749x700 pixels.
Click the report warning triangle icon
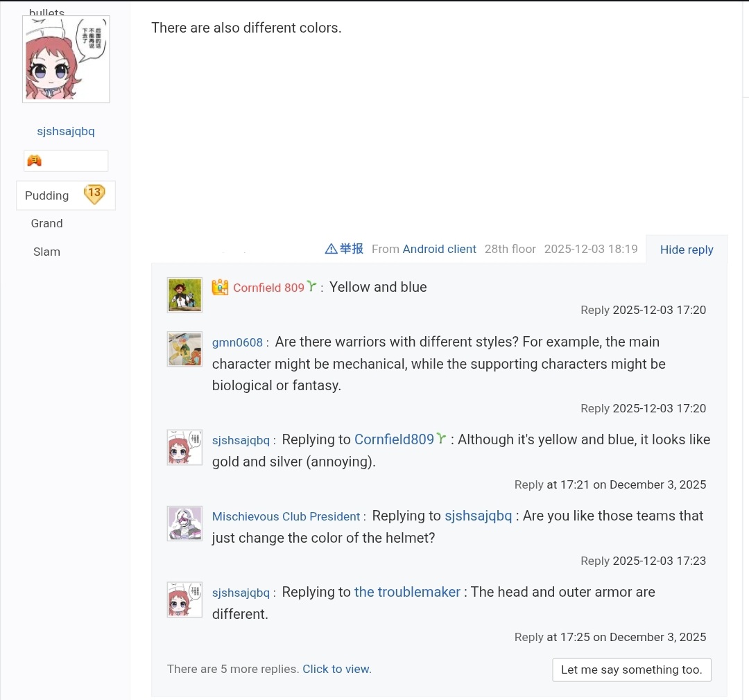331,249
